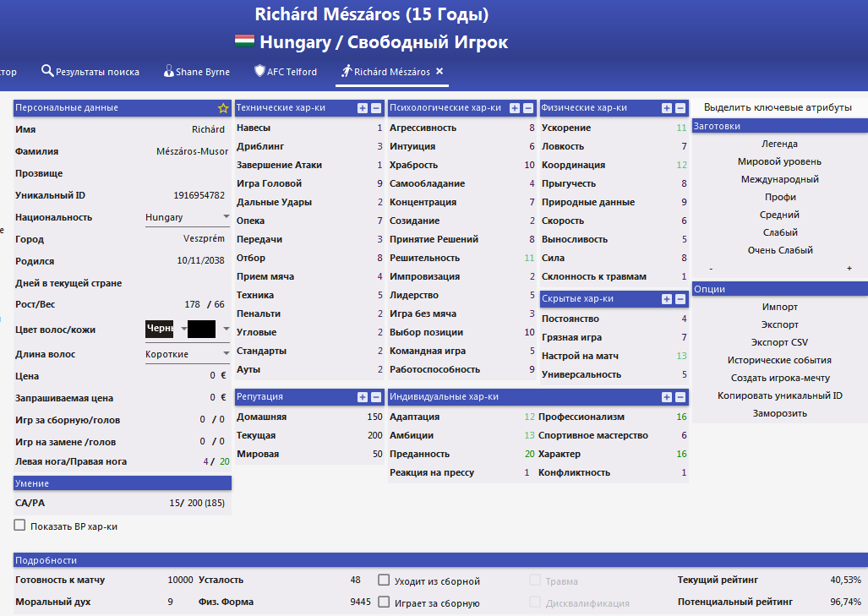This screenshot has width=868, height=616.
Task: Edit the Имя field value Richárd
Action: 208,129
